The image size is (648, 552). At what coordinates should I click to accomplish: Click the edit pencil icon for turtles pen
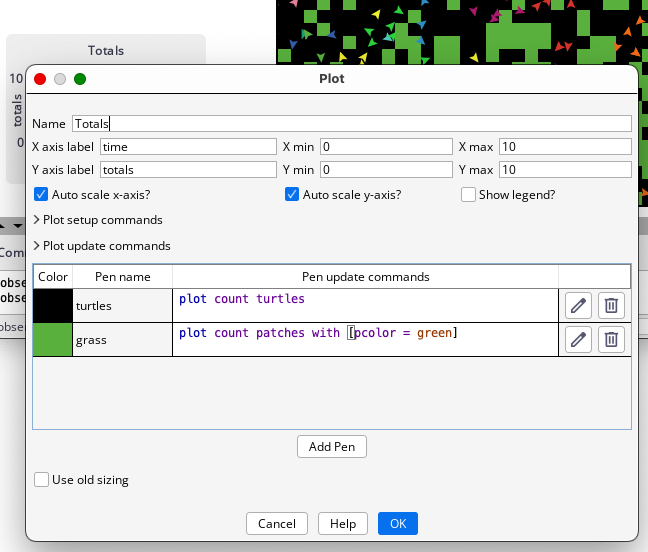[x=578, y=306]
